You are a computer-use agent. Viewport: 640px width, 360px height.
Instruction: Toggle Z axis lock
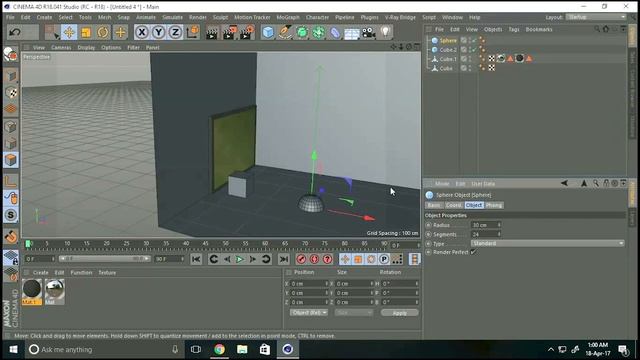[x=175, y=32]
